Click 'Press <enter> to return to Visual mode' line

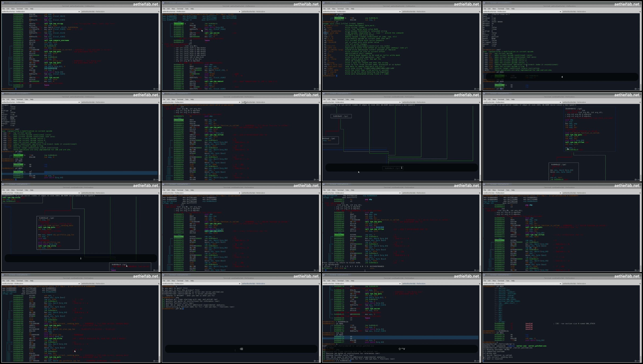pos(342,263)
